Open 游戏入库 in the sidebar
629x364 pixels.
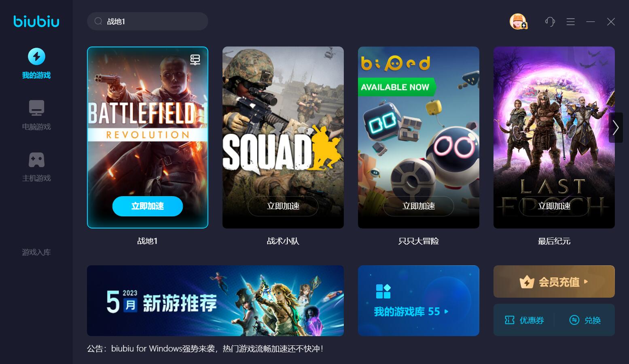click(x=36, y=252)
